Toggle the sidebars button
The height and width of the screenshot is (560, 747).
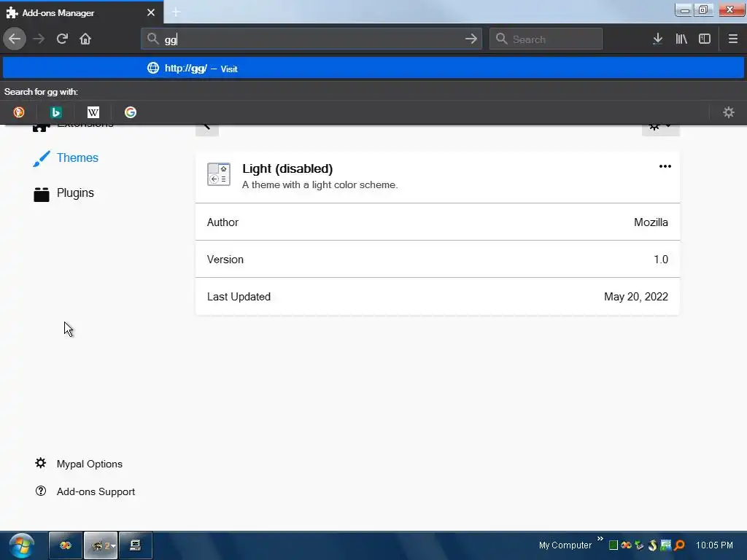pyautogui.click(x=705, y=39)
